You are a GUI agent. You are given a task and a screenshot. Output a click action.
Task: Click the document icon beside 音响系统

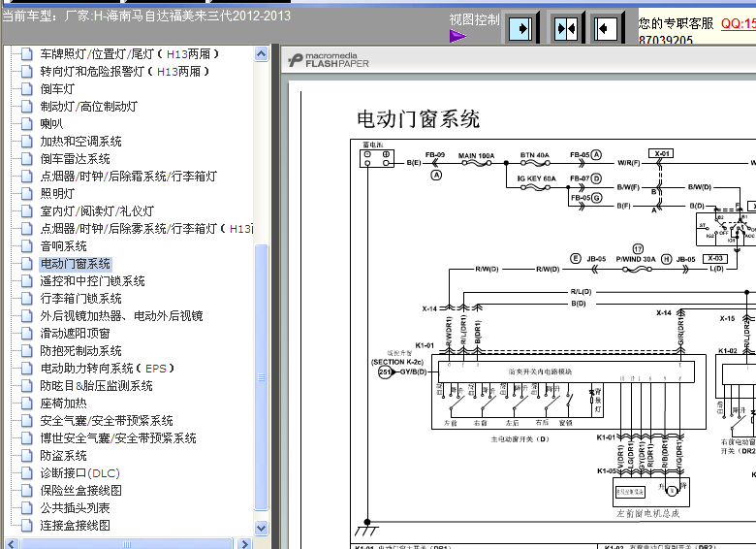point(27,246)
